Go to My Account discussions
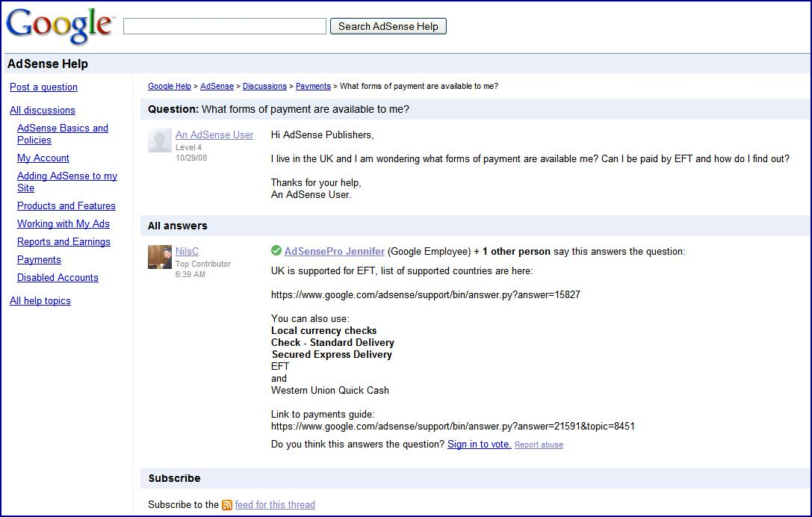812x517 pixels. click(43, 158)
